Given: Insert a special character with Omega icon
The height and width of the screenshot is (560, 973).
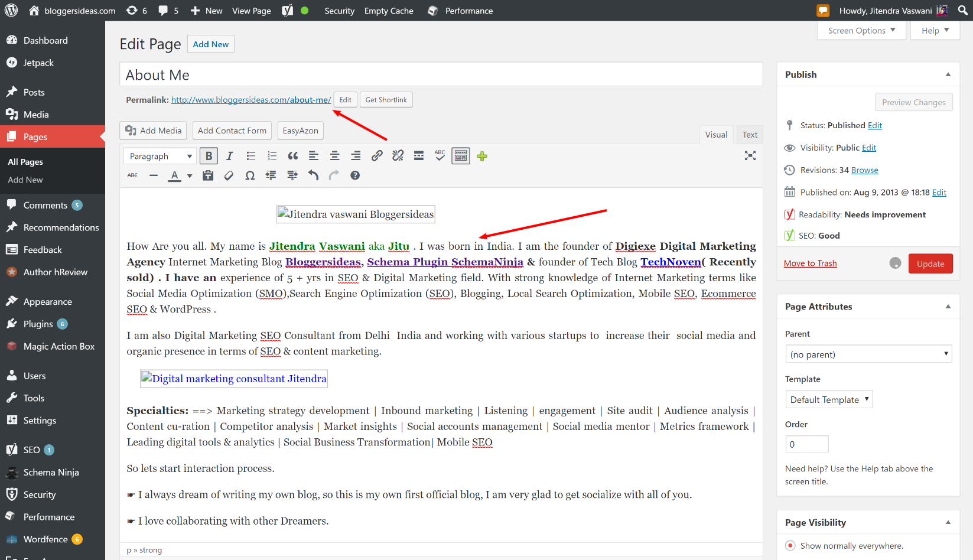Looking at the screenshot, I should click(x=250, y=175).
